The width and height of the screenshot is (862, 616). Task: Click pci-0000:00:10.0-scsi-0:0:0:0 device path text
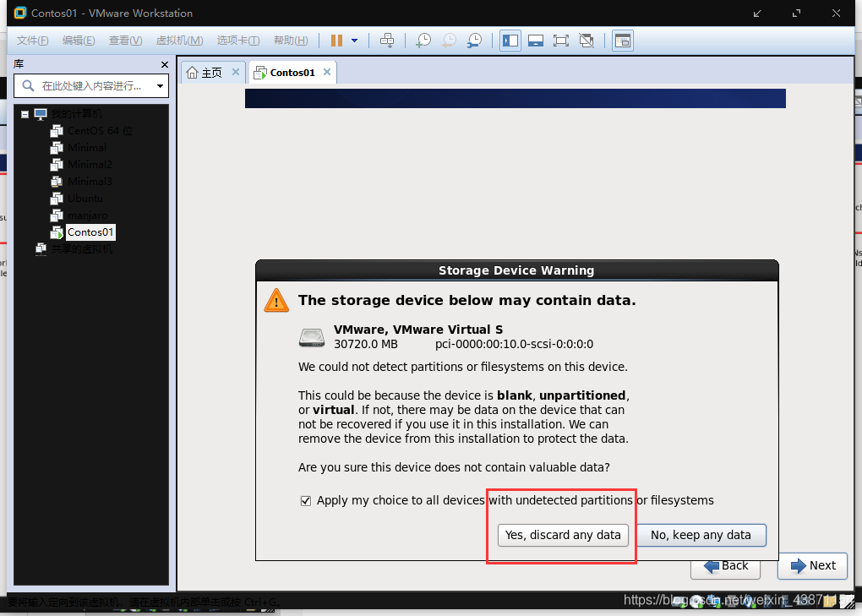(x=514, y=345)
